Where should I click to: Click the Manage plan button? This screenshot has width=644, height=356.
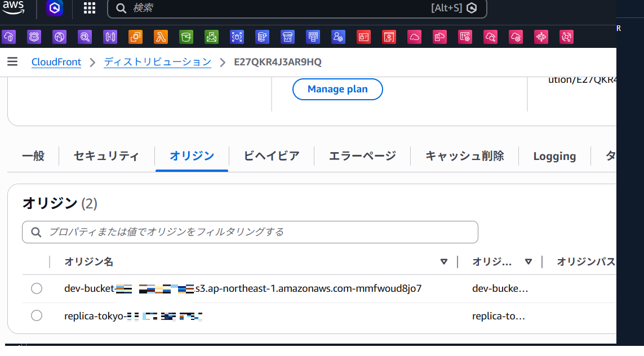(x=337, y=89)
